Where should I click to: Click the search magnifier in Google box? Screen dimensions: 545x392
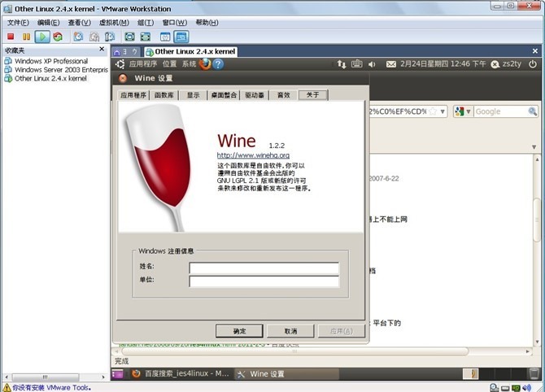[x=532, y=111]
